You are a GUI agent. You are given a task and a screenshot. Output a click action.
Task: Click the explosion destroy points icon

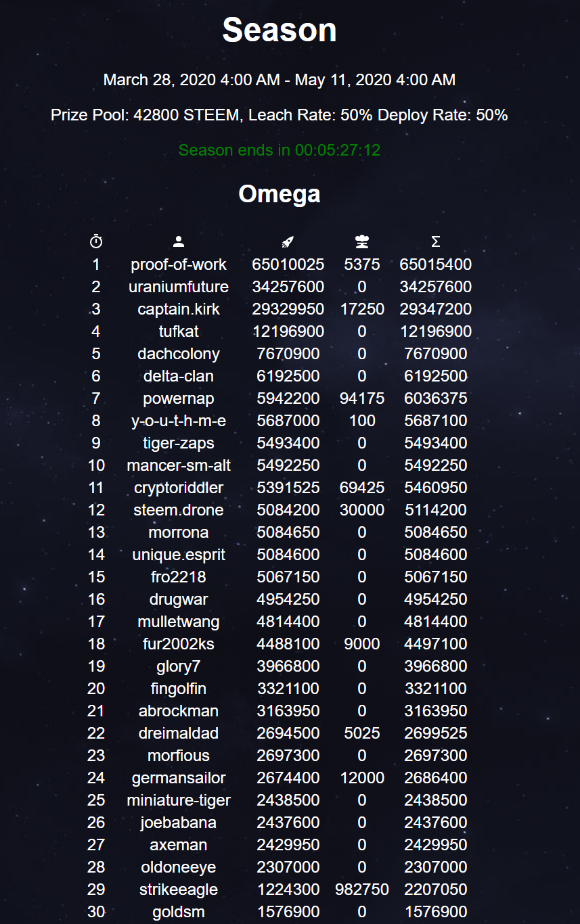coord(362,241)
